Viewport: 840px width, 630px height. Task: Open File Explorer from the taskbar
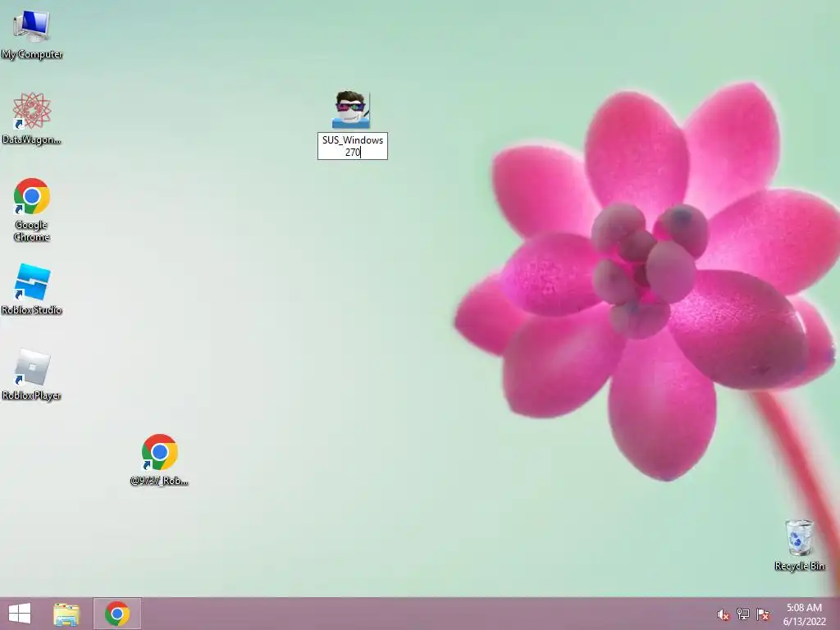(x=66, y=614)
